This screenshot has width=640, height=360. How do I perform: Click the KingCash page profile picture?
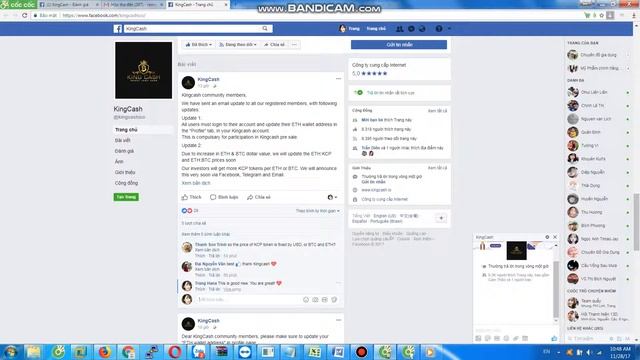click(143, 70)
